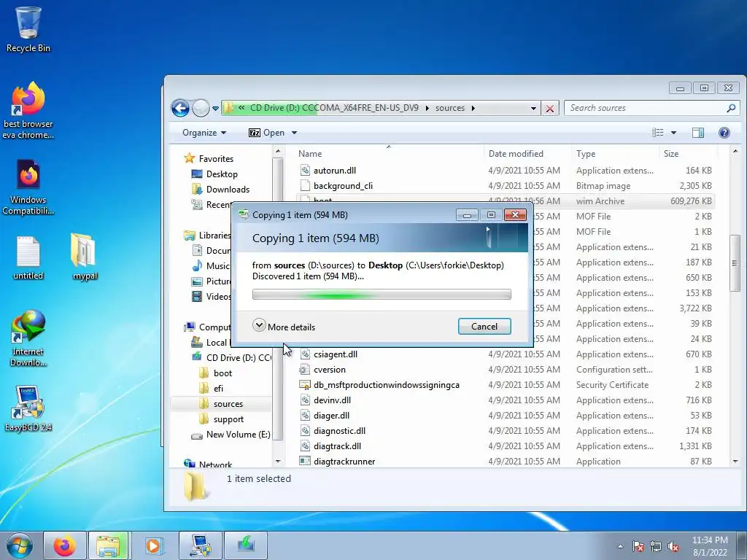
Task: Open the EasyBCD taskbar icon
Action: [x=201, y=545]
